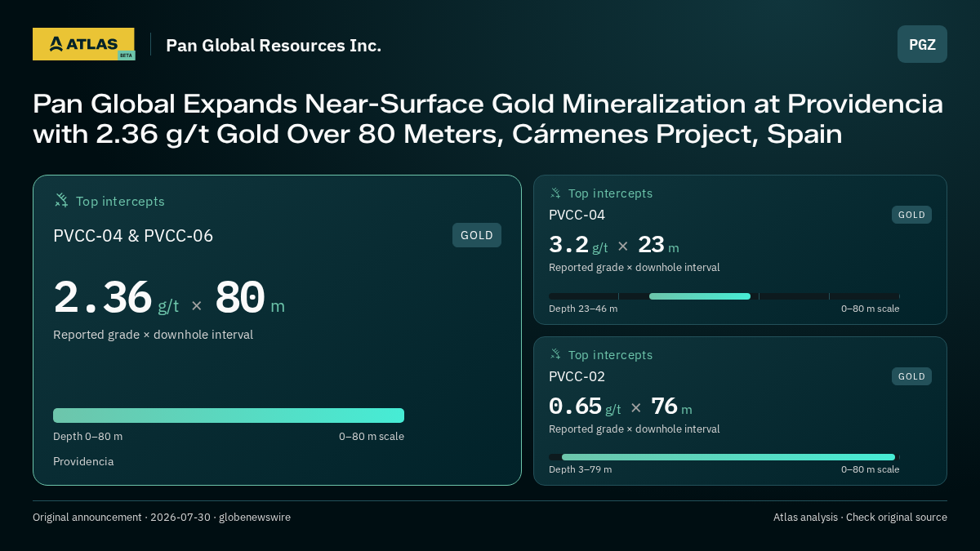Click the PGZ ticker badge
Screen dimensions: 980x551
pyautogui.click(x=922, y=44)
